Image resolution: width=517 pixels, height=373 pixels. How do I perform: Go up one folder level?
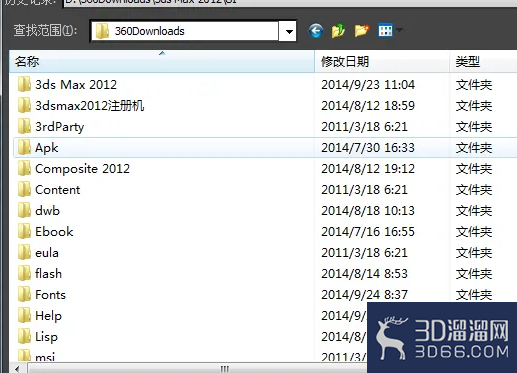[x=338, y=31]
